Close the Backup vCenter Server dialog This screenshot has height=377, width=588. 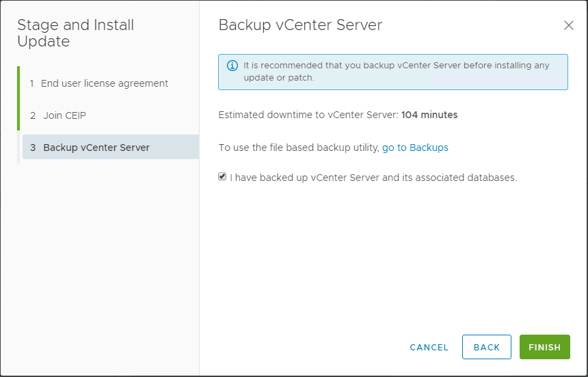tap(568, 26)
